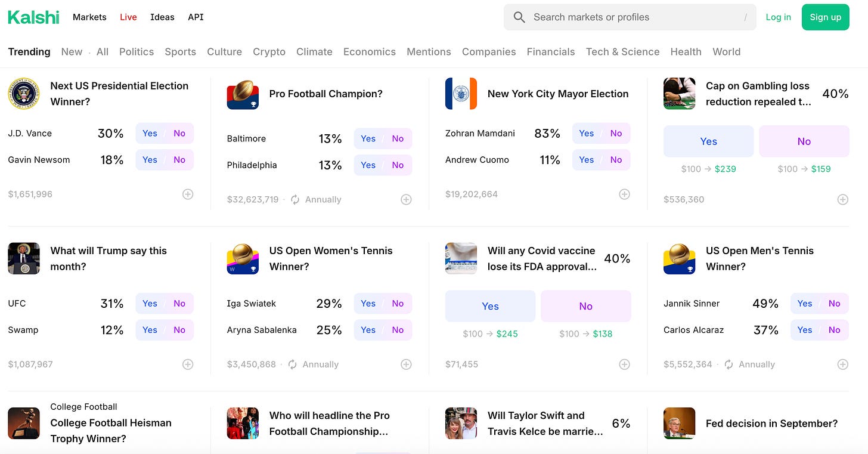Image resolution: width=868 pixels, height=454 pixels.
Task: Click plus icon on Presidential Election card
Action: coord(188,194)
